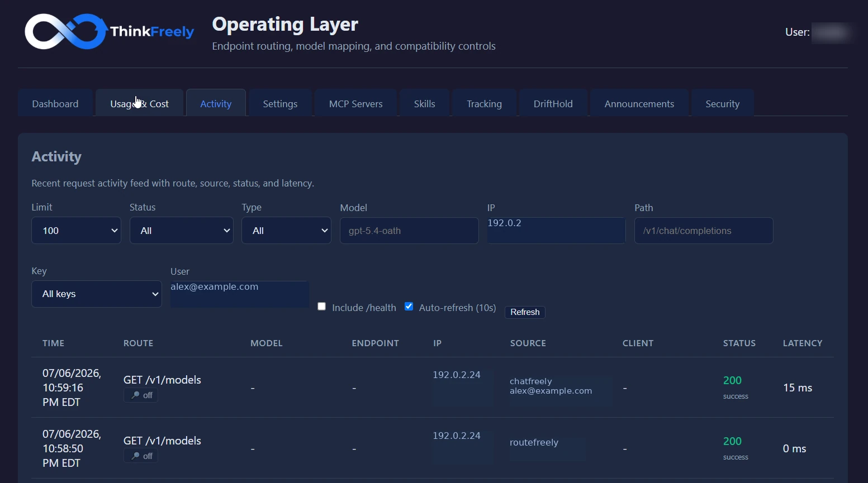Click the blurred username next to User:
Screen dimensions: 868x483
[x=832, y=32]
